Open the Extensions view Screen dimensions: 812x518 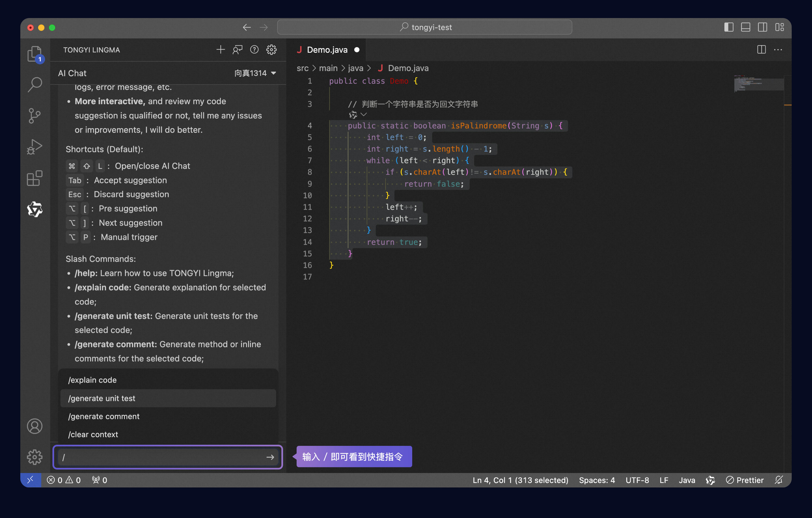(34, 178)
